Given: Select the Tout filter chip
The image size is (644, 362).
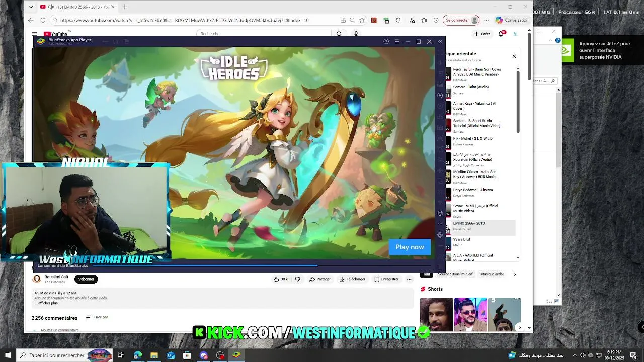Looking at the screenshot, I should (427, 274).
